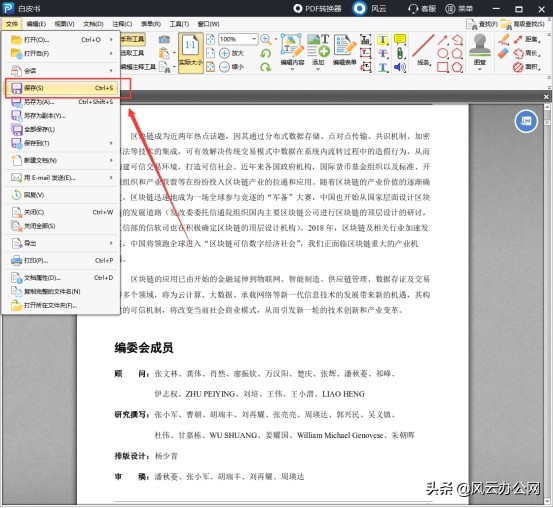Choose 全部保存(L) save all entry
553x508 pixels.
coord(61,129)
